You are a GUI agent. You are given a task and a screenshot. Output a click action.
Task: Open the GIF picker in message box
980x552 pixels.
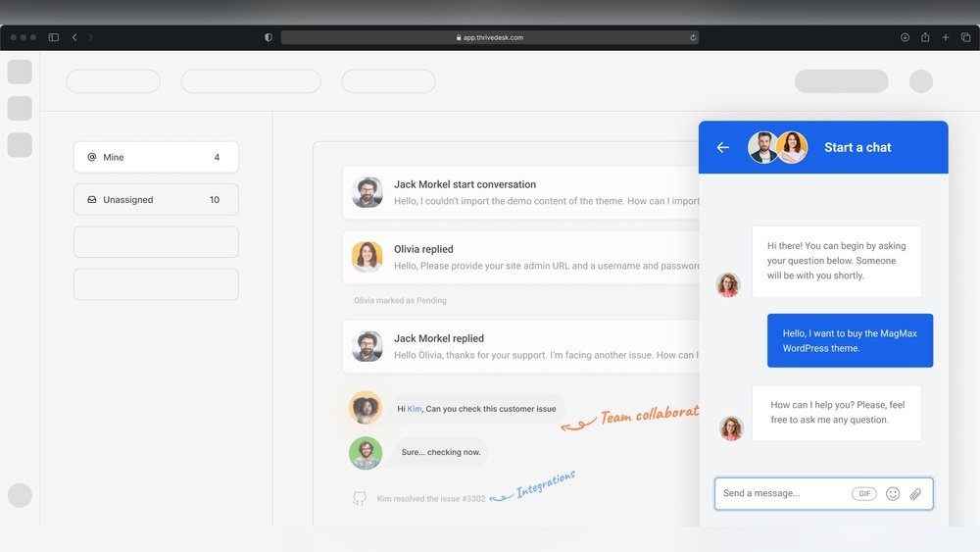[864, 493]
